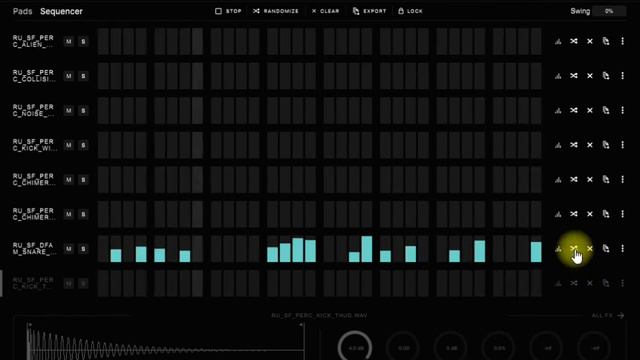This screenshot has width=640, height=360.
Task: Toggle the last step of the DFAM_SNARE track
Action: coord(536,249)
